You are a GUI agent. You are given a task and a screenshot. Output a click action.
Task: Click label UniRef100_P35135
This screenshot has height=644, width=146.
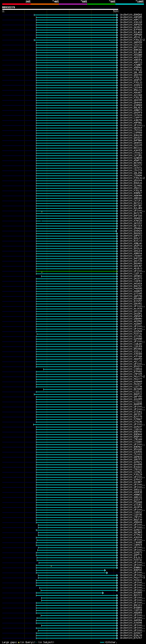(131, 98)
